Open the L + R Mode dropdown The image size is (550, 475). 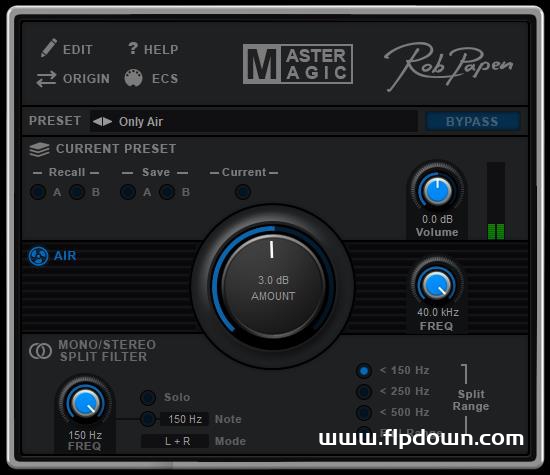pos(175,441)
